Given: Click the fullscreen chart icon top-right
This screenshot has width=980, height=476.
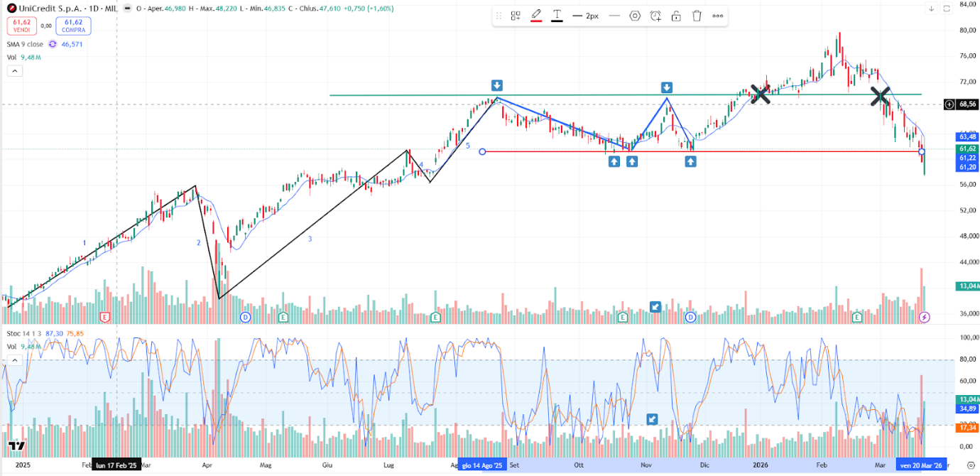Looking at the screenshot, I should [947, 9].
